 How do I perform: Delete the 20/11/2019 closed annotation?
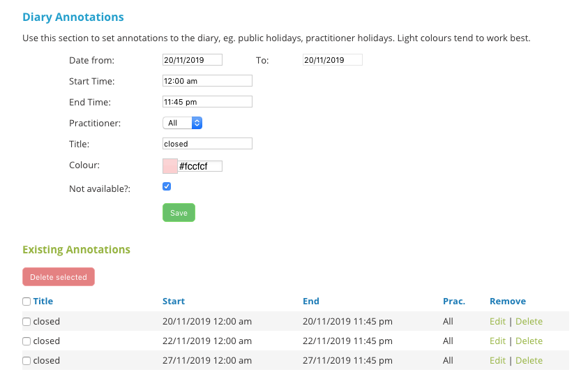[529, 321]
